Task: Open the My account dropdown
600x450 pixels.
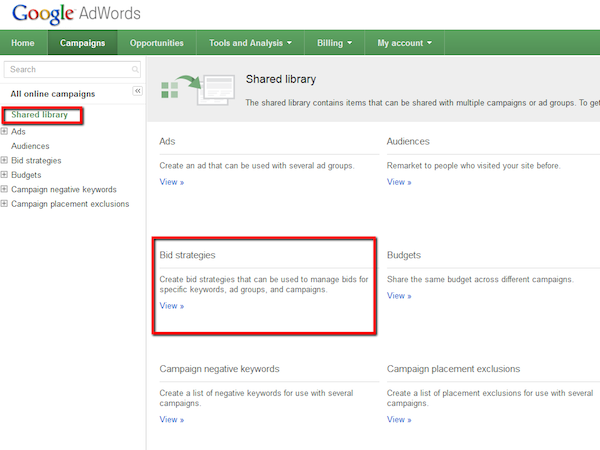Action: tap(404, 43)
